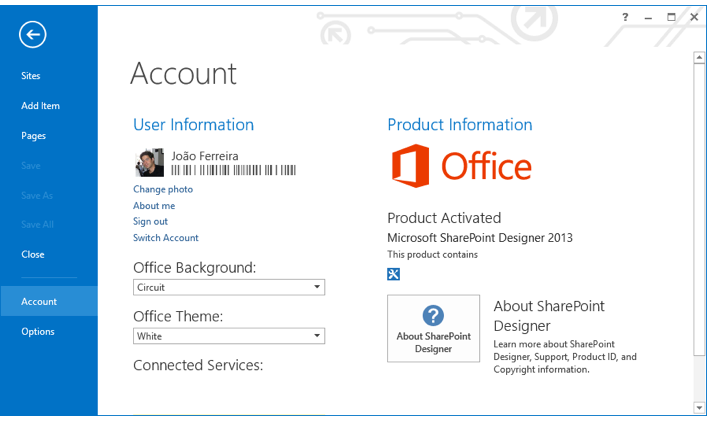Maximize the window
Image resolution: width=707 pixels, height=422 pixels.
(671, 17)
